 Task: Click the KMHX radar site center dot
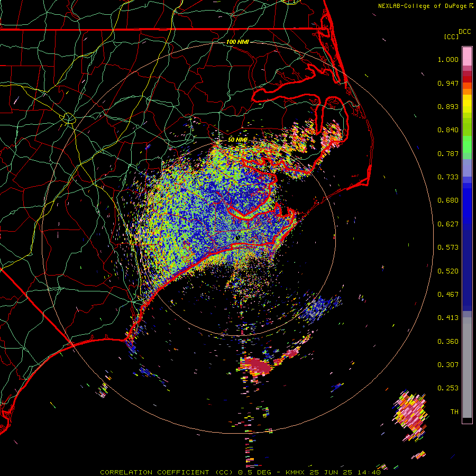(x=237, y=239)
